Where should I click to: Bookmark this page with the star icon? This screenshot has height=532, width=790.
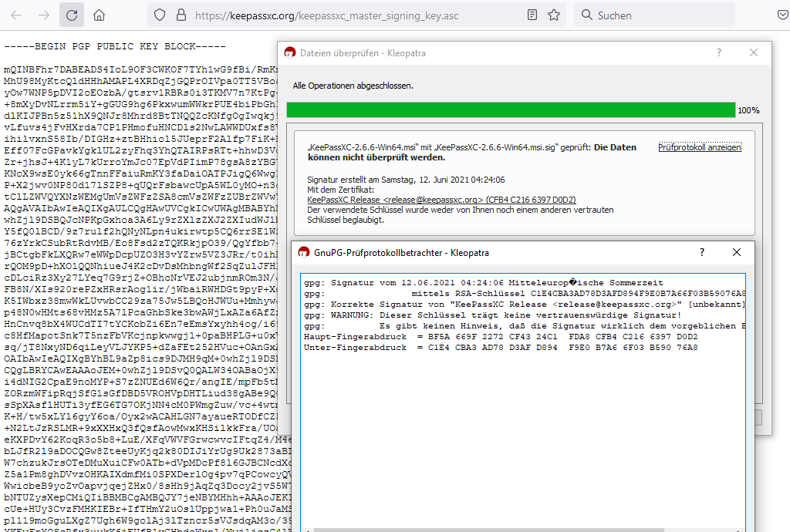(x=554, y=15)
